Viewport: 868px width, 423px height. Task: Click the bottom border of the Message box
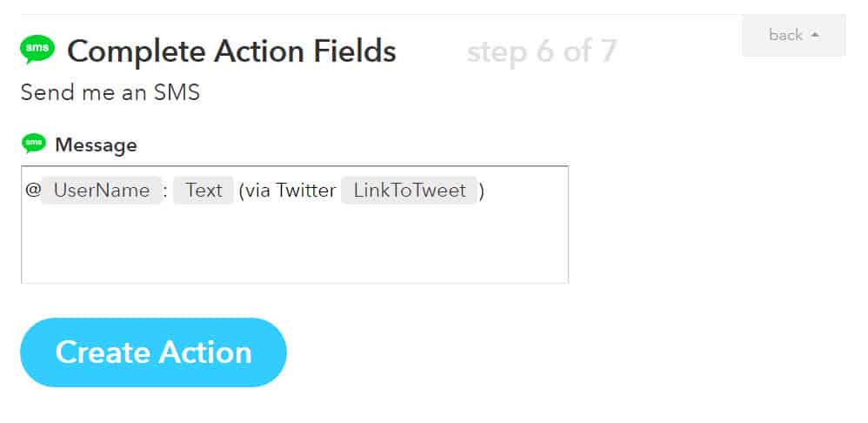[x=294, y=283]
